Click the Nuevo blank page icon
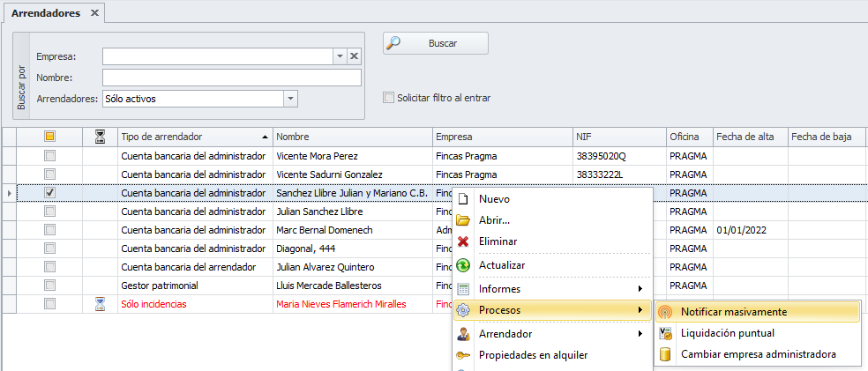Viewport: 868px width, 371px height. (x=463, y=199)
